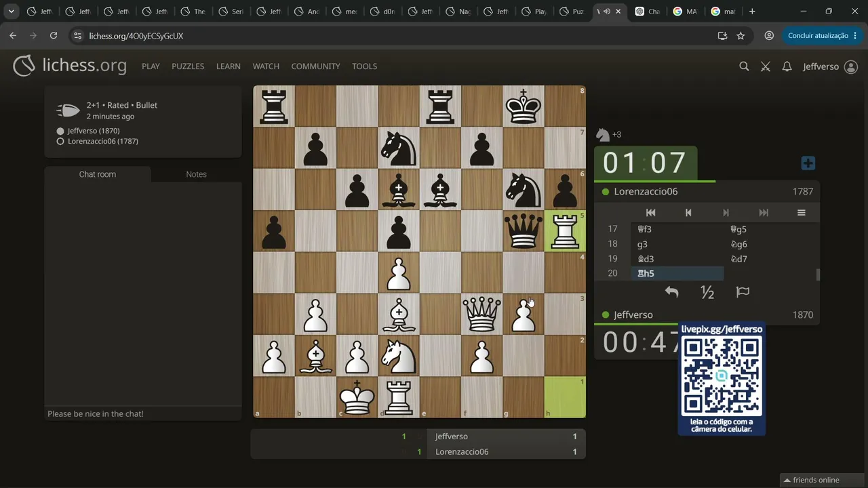The width and height of the screenshot is (868, 488).
Task: Open COMMUNITY menu in header
Action: pyautogui.click(x=315, y=66)
